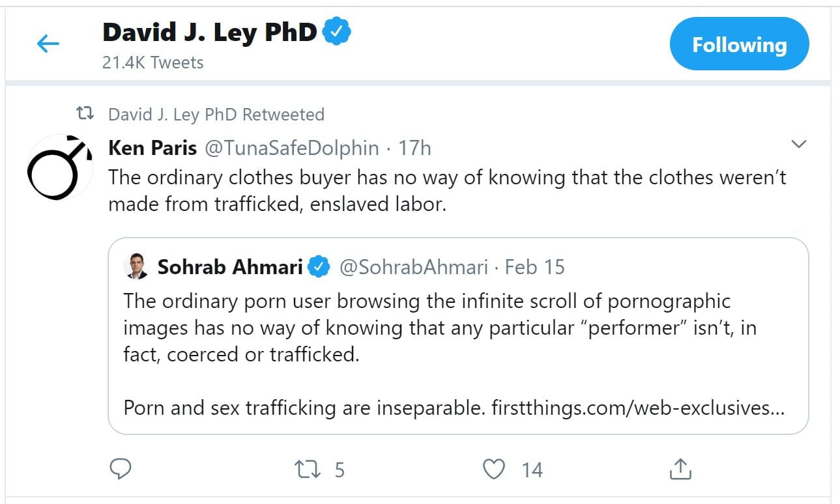The height and width of the screenshot is (504, 840).
Task: Click the back arrow icon
Action: (x=48, y=44)
